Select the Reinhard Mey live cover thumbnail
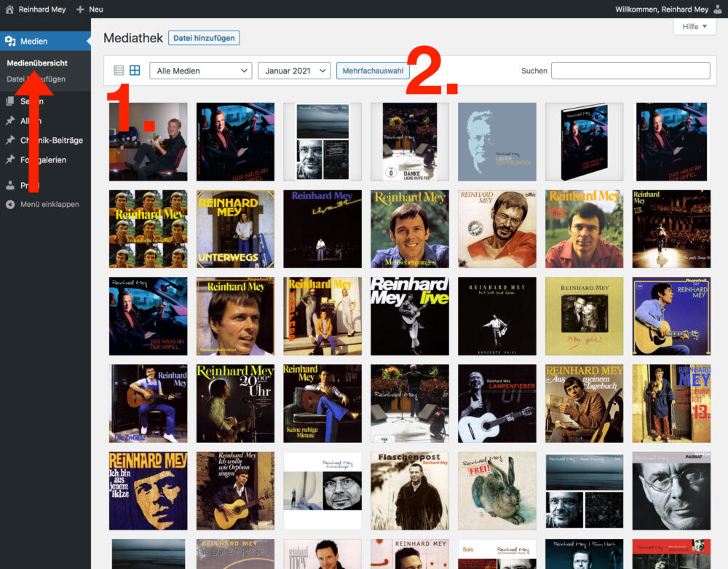 pyautogui.click(x=410, y=316)
